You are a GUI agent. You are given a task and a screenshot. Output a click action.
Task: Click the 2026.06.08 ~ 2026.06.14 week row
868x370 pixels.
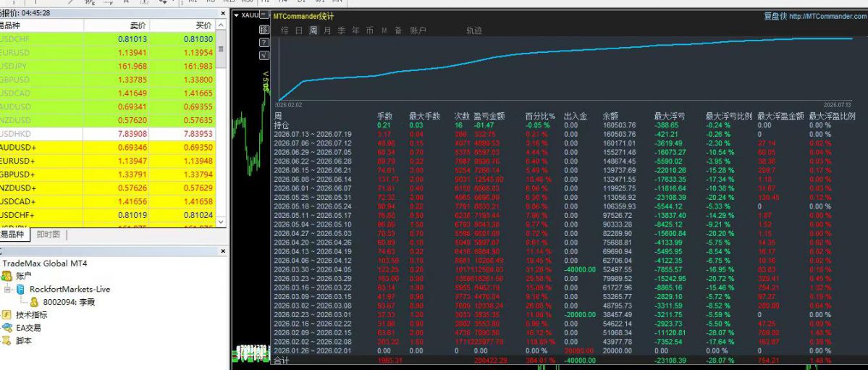pos(565,180)
